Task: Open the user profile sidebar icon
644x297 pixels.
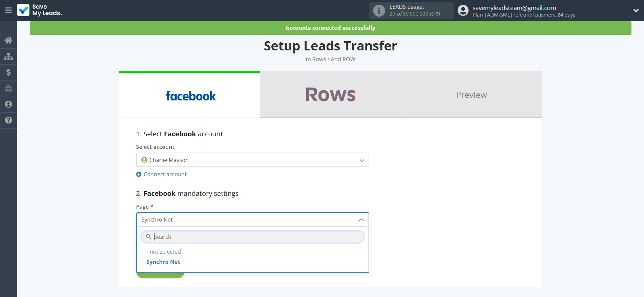Action: pos(8,104)
